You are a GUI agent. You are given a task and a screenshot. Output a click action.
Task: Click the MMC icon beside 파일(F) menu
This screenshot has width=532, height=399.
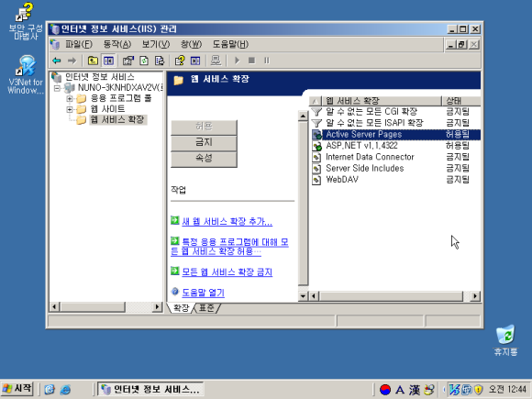(x=55, y=44)
